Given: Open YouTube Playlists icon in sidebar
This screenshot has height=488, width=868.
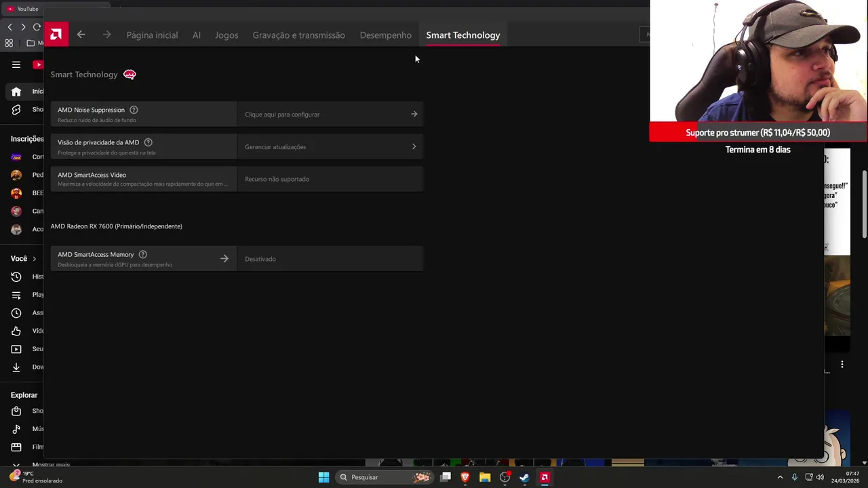Looking at the screenshot, I should coord(16,295).
